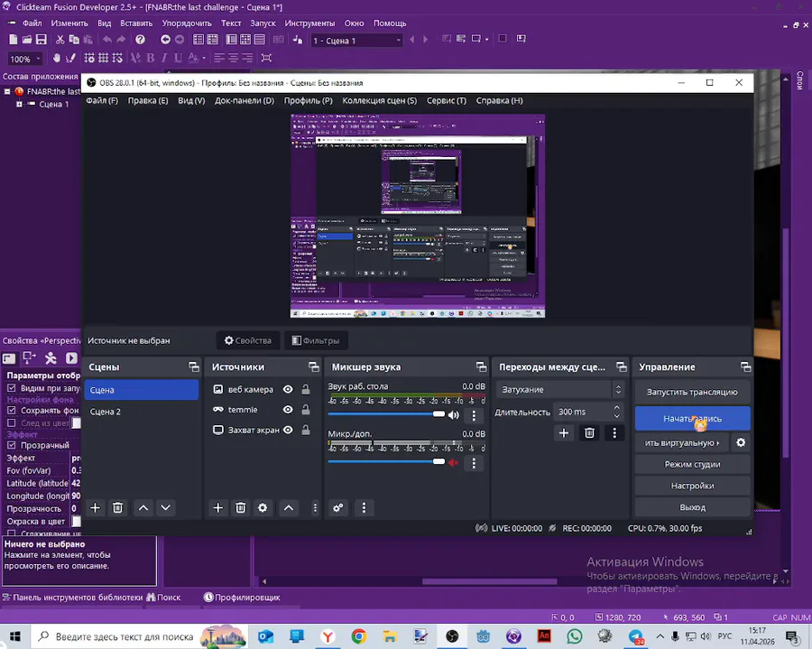This screenshot has height=649, width=812.
Task: Add a transition with plus icon
Action: (x=564, y=433)
